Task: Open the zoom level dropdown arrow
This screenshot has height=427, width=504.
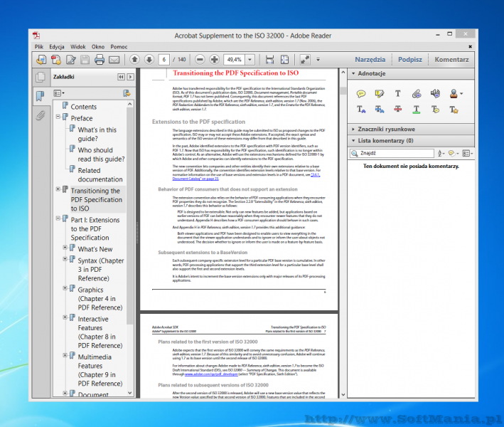Action: click(250, 60)
